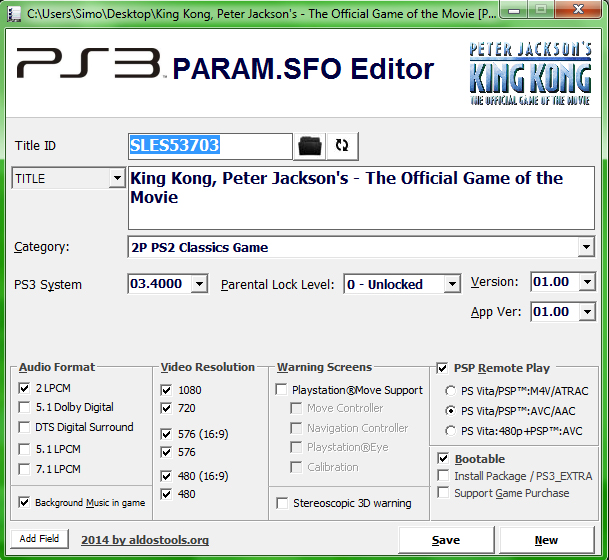Image resolution: width=609 pixels, height=560 pixels.
Task: Open the Parental Lock Level dropdown
Action: 451,284
